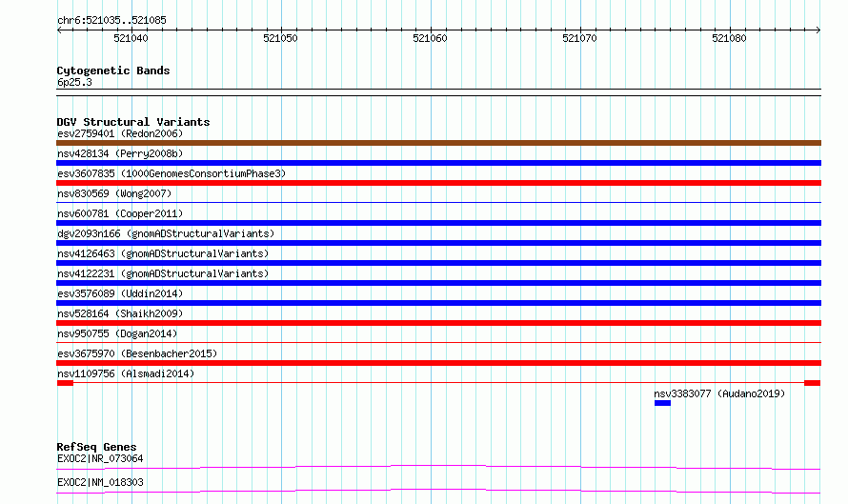Select the brown esv2759401 variant bar
This screenshot has width=848, height=504.
(x=438, y=143)
